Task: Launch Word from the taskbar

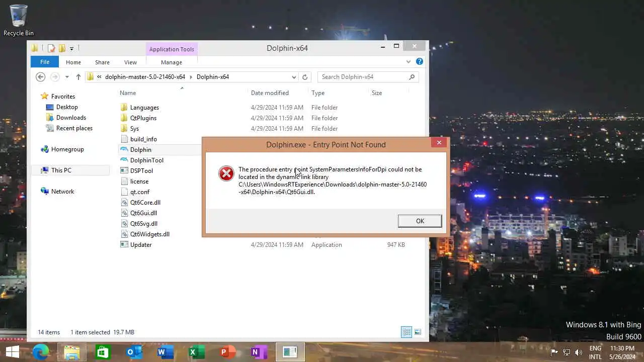Action: (x=166, y=352)
